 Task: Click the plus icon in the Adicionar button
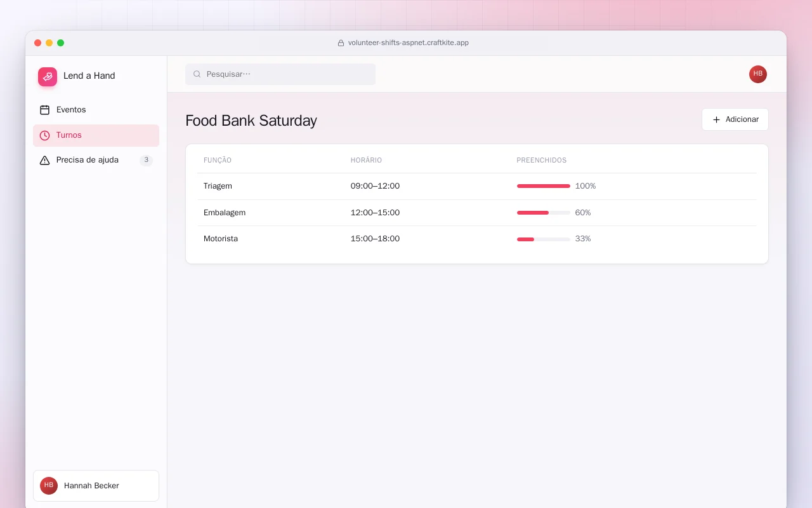[x=716, y=119]
